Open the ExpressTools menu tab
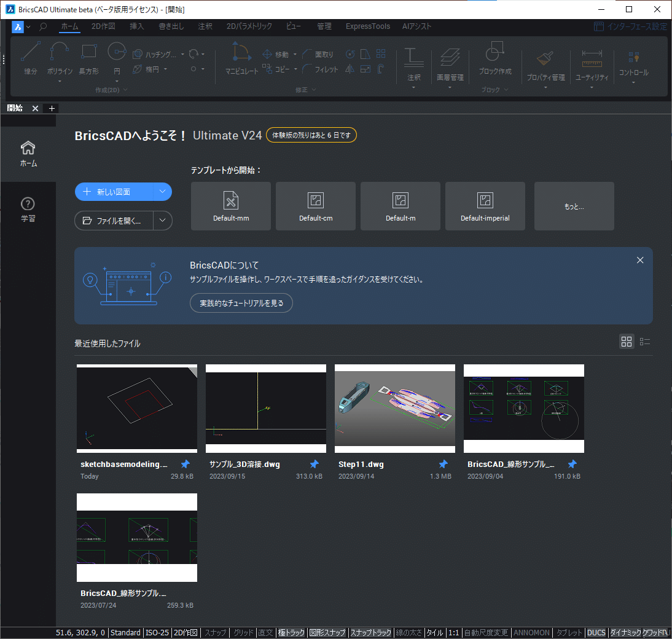Image resolution: width=672 pixels, height=639 pixels. coord(367,26)
